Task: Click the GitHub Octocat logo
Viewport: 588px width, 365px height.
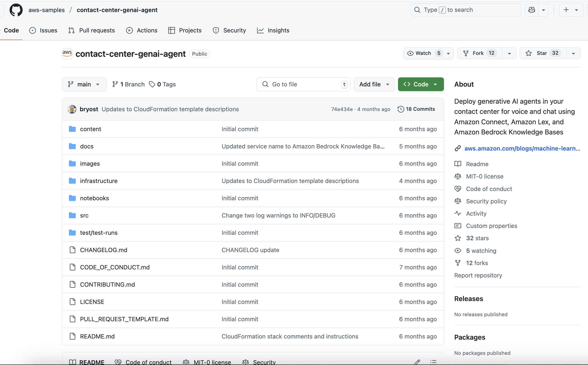Action: pos(16,10)
